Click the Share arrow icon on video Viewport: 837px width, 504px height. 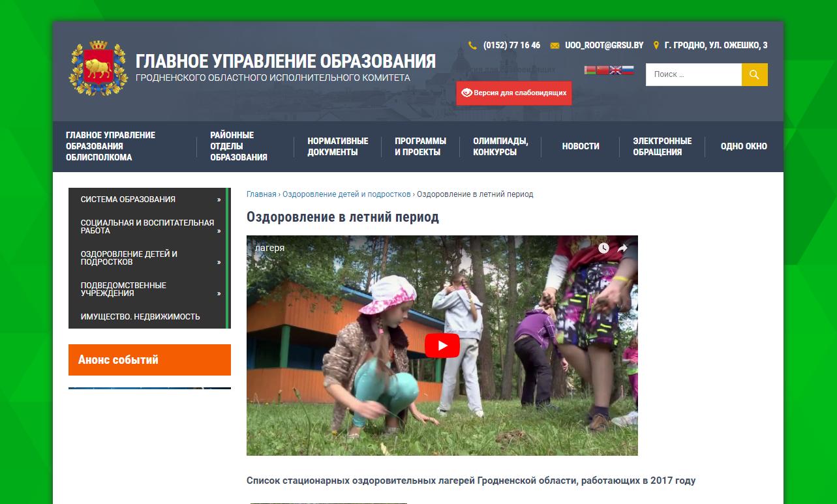click(x=622, y=248)
